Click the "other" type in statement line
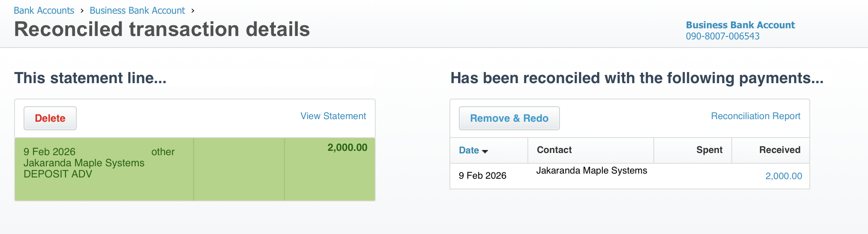 tap(163, 152)
